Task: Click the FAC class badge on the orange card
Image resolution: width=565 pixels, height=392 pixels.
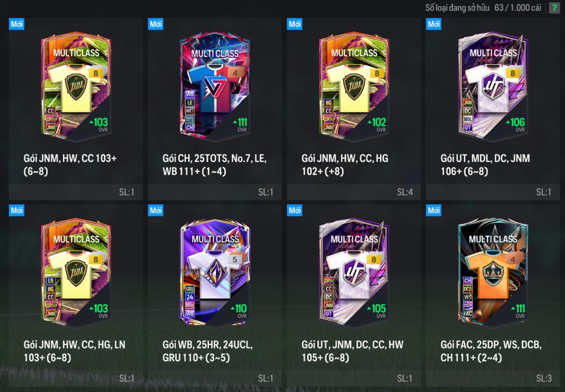Action: 468,313
